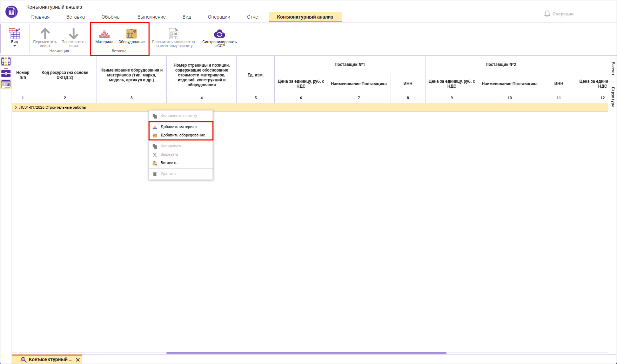Switch to the Вид ribbon tab
Viewport: 617px width, 364px height.
coord(187,17)
